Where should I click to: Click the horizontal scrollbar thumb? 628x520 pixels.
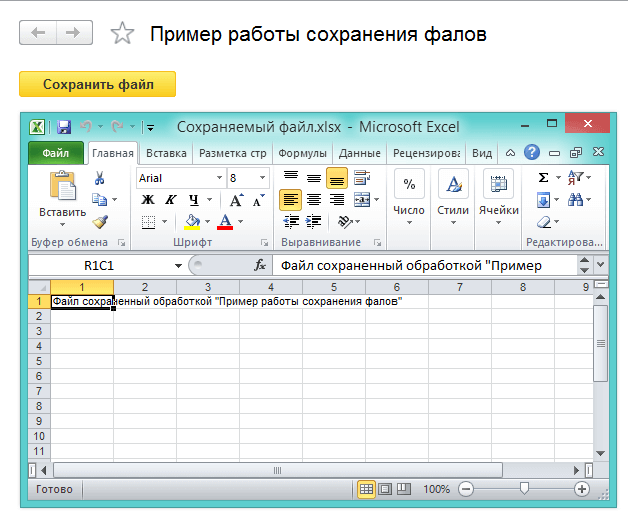click(278, 470)
